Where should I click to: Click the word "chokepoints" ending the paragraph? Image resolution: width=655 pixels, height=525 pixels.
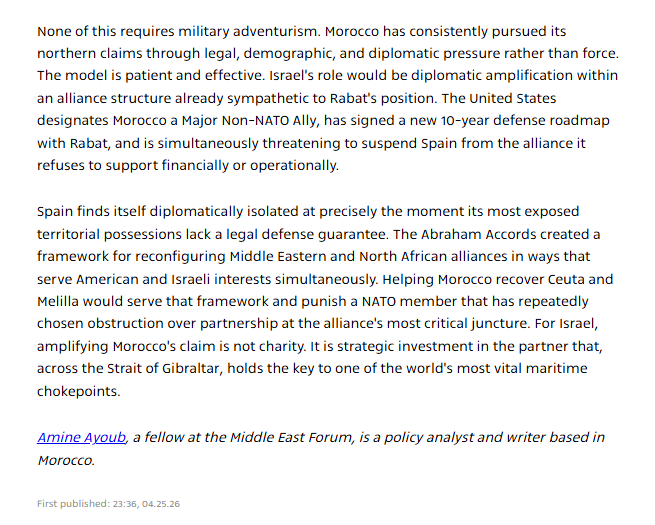click(77, 391)
